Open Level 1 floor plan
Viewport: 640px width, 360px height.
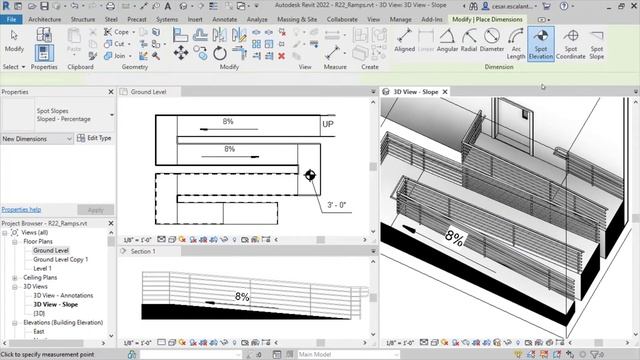[x=42, y=269]
